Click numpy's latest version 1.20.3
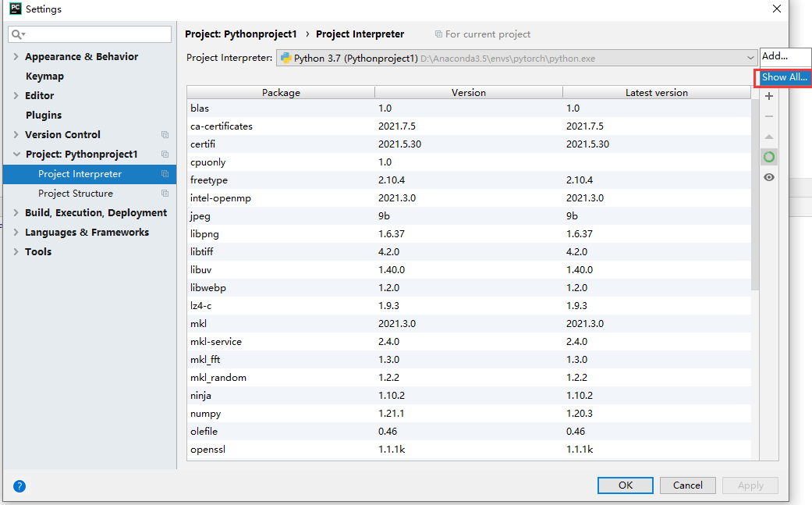 (x=580, y=414)
